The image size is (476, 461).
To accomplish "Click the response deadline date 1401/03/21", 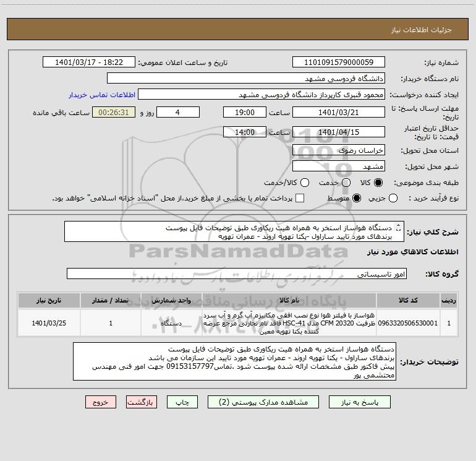I will (x=339, y=112).
